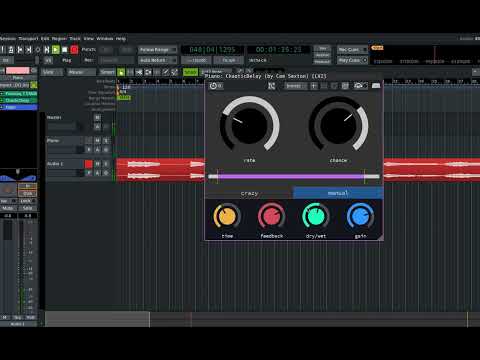Image resolution: width=480 pixels, height=360 pixels.
Task: Toggle Rec Cues button
Action: click(352, 50)
